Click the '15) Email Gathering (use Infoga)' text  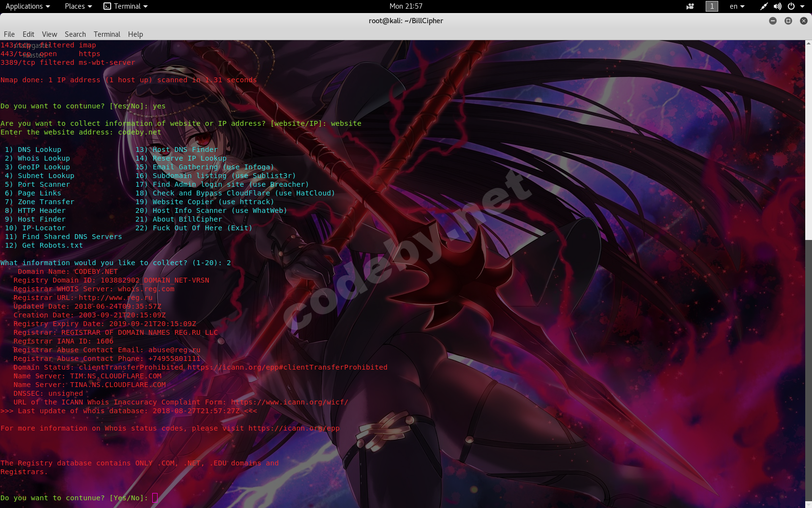205,167
